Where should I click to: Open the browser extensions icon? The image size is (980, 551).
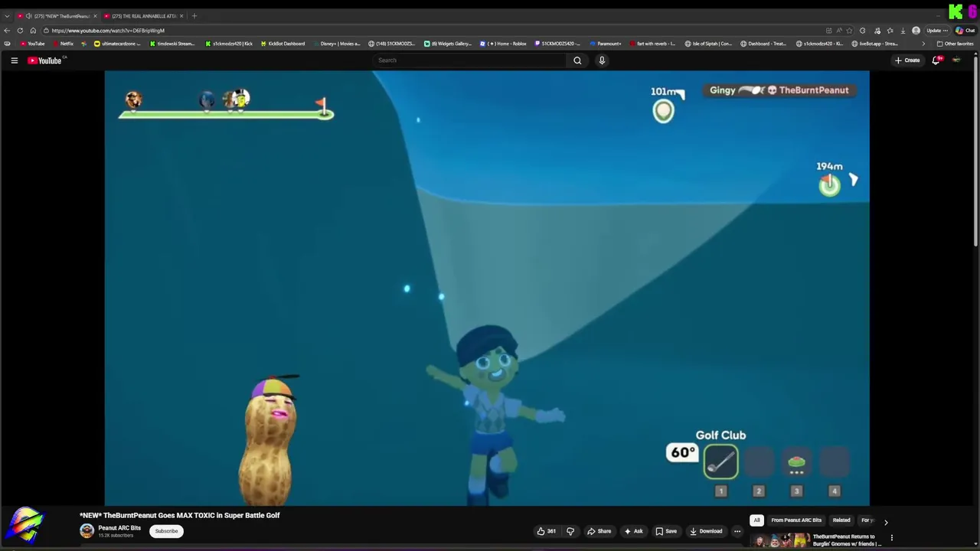point(863,31)
